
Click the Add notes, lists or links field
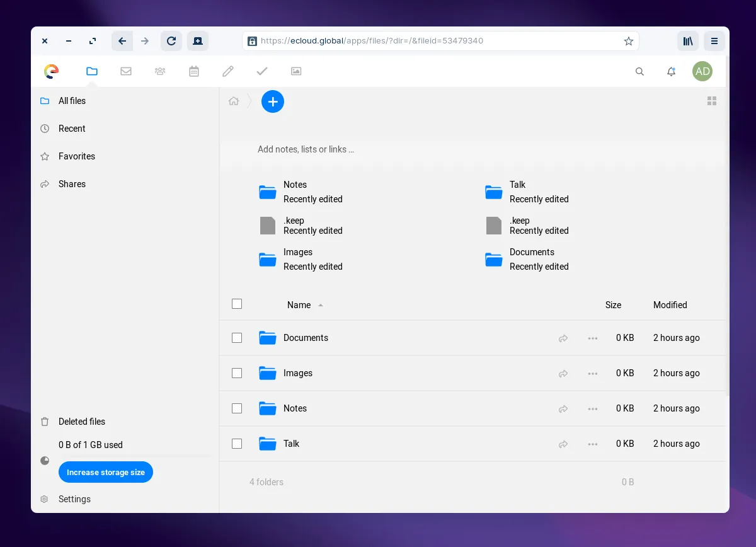306,149
